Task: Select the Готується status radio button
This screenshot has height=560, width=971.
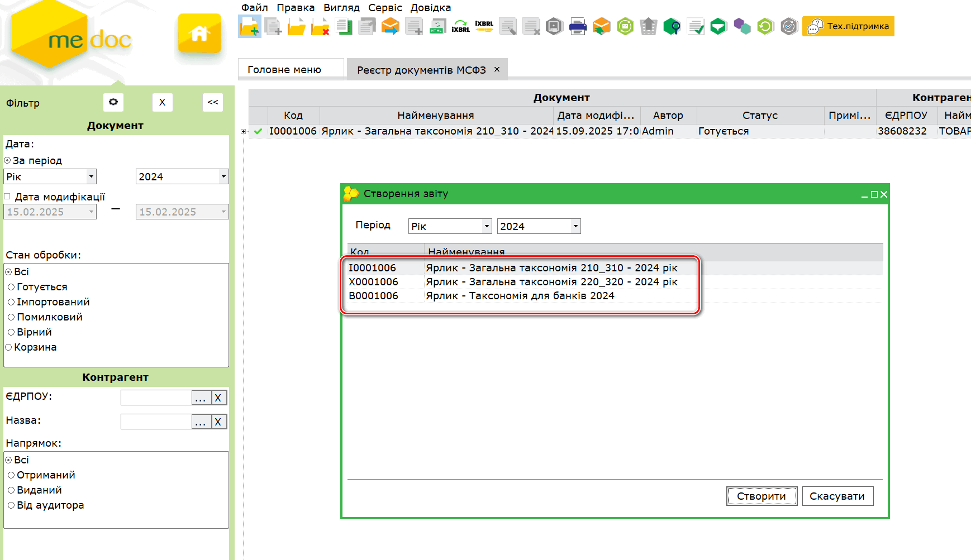Action: click(x=11, y=287)
